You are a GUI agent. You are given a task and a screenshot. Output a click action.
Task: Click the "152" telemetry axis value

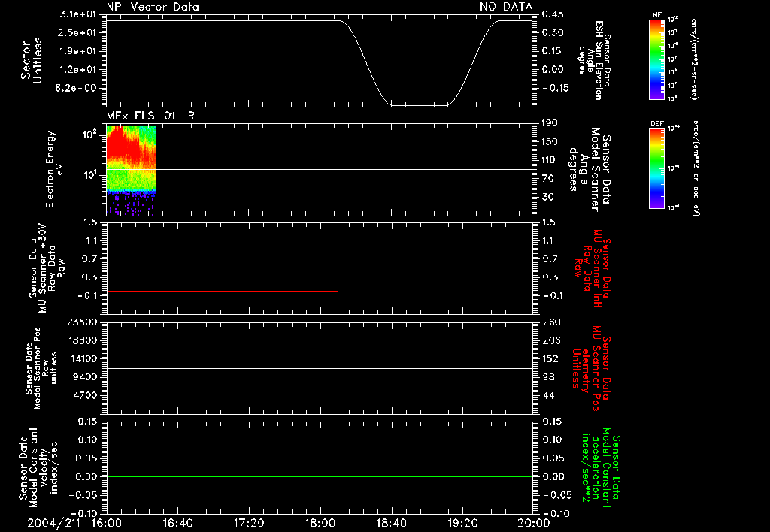[x=550, y=358]
